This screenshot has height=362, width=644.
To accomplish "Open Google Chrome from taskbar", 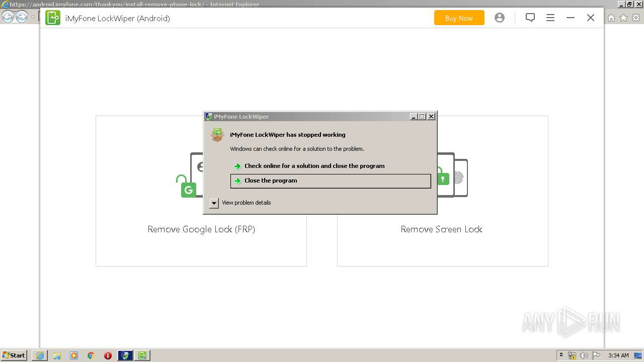I will [91, 355].
